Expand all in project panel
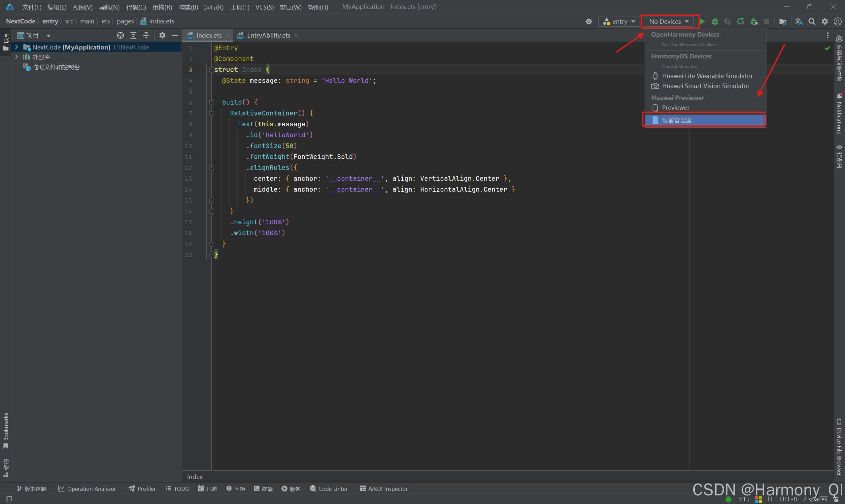Screen dimensions: 845x504 point(133,35)
